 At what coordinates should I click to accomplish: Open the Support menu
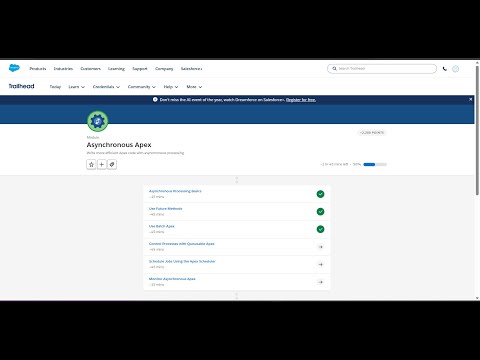(140, 69)
